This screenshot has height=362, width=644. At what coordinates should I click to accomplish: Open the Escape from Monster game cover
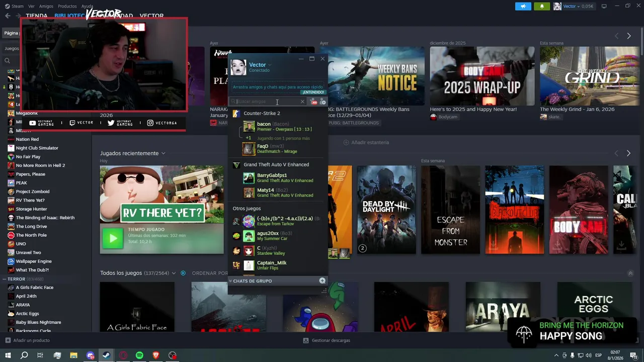(450, 210)
